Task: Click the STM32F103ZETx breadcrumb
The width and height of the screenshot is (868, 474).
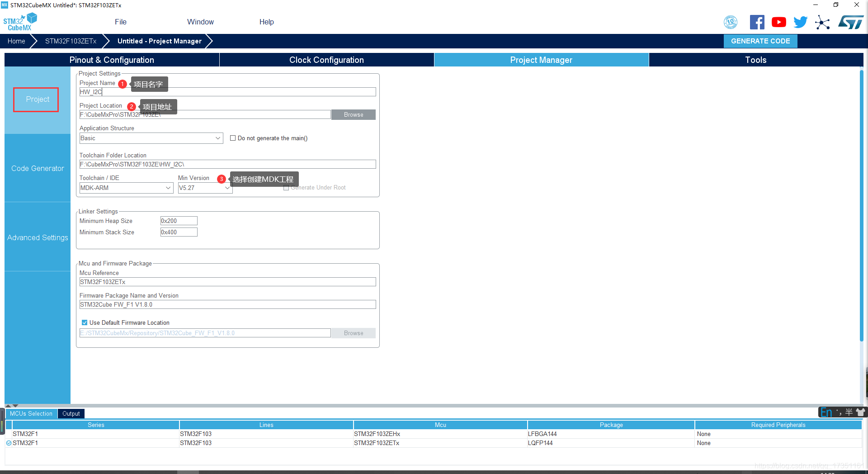Action: point(71,41)
